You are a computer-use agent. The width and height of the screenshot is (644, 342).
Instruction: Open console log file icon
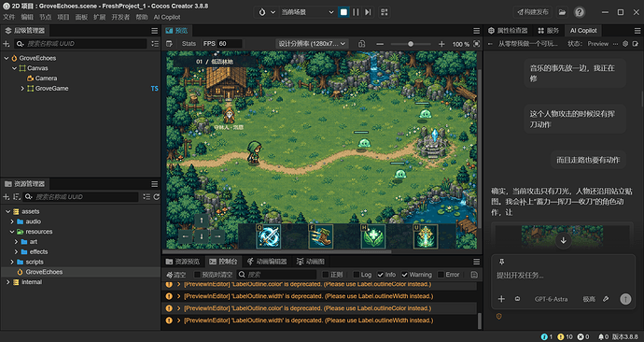coord(474,275)
